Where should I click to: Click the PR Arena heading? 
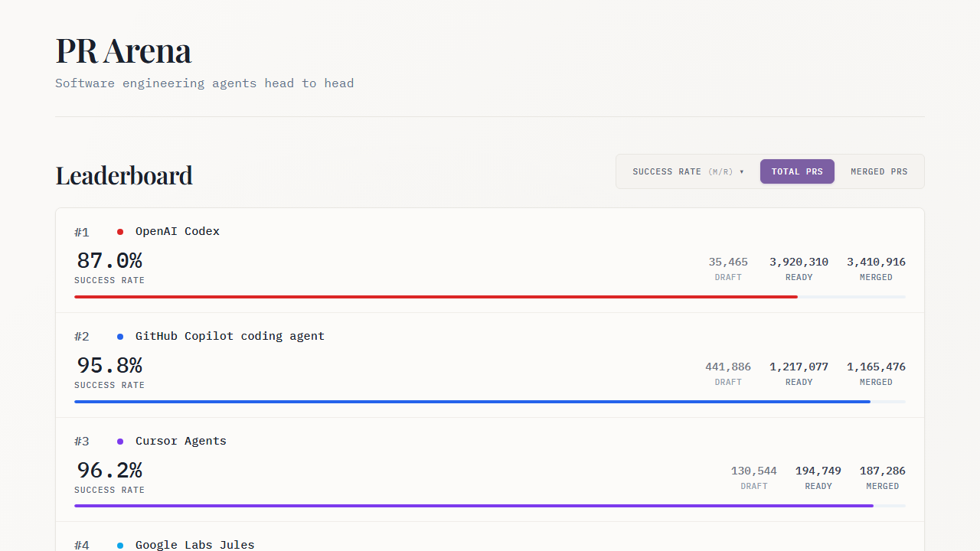click(x=123, y=51)
